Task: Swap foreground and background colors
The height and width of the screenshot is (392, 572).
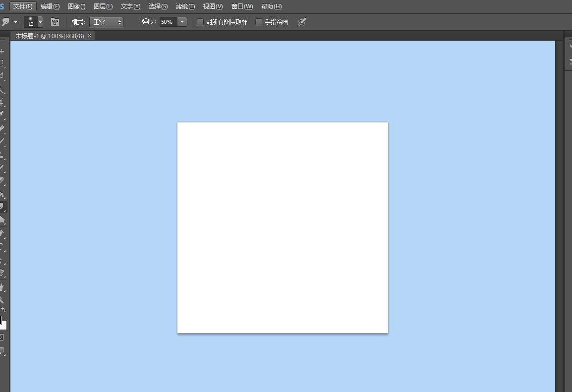Action: tap(3, 310)
